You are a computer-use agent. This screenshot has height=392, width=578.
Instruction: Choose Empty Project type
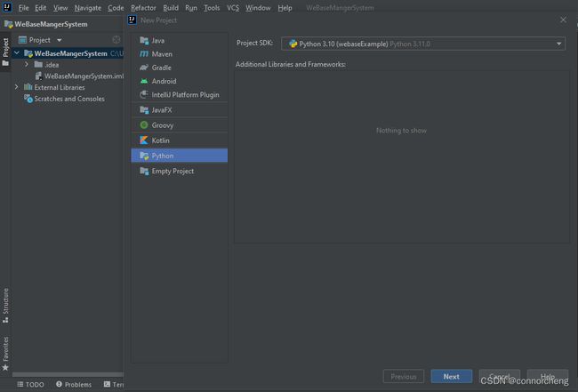pyautogui.click(x=179, y=171)
